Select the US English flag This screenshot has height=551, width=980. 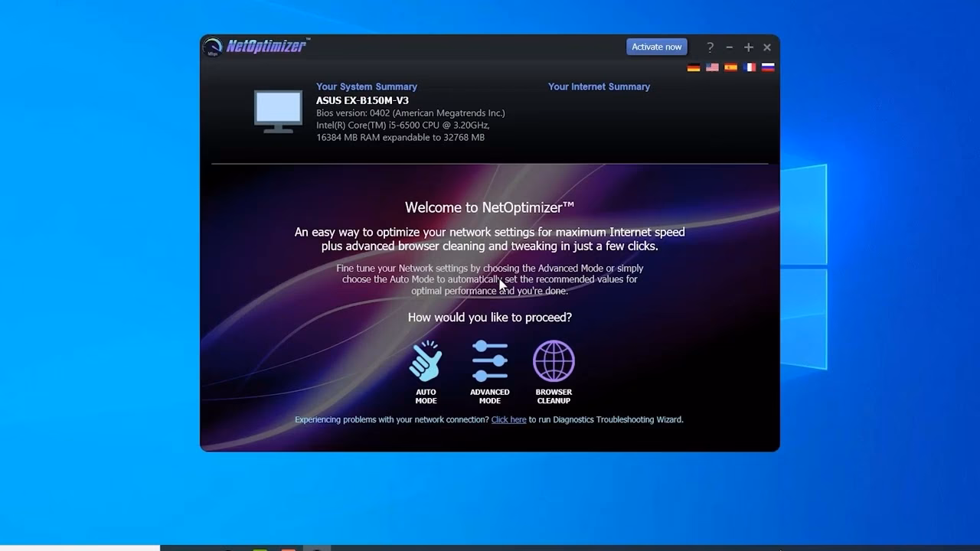(x=712, y=67)
